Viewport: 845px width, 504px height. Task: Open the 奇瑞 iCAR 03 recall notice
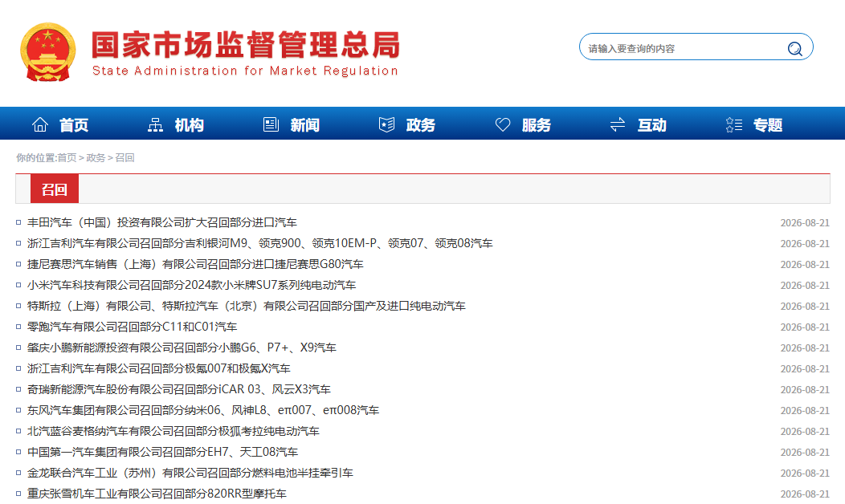pos(179,389)
